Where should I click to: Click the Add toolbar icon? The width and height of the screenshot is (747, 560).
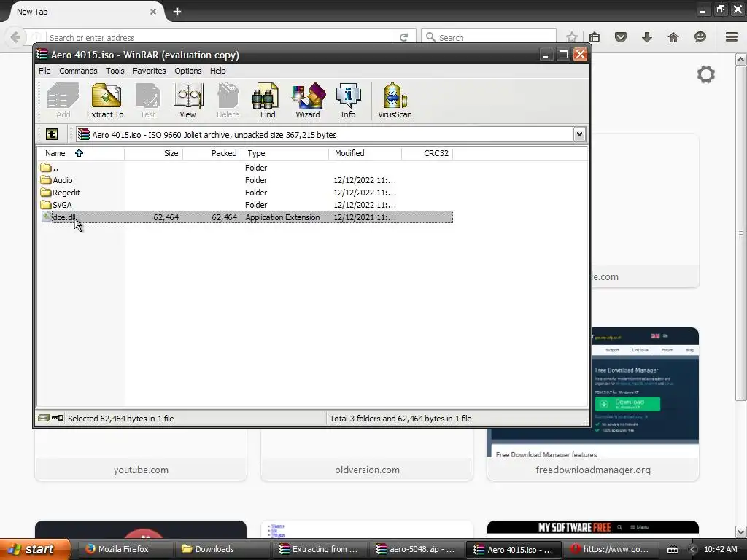(63, 101)
